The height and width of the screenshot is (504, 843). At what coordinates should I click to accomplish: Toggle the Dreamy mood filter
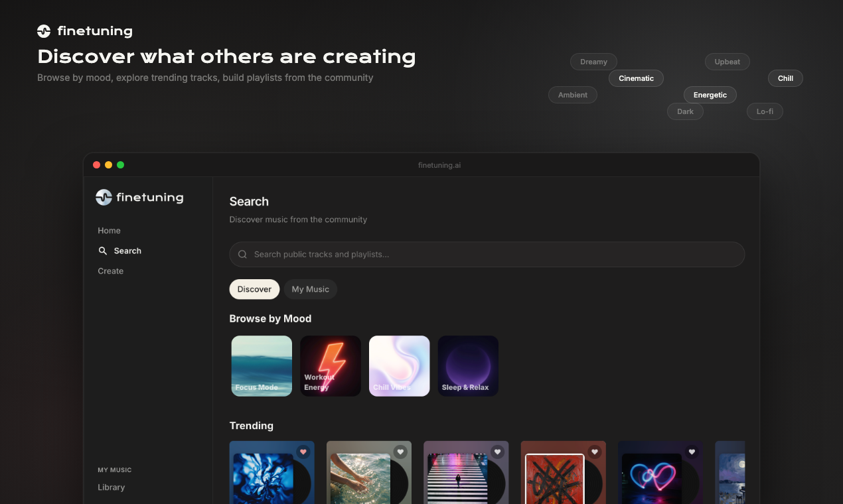point(593,62)
